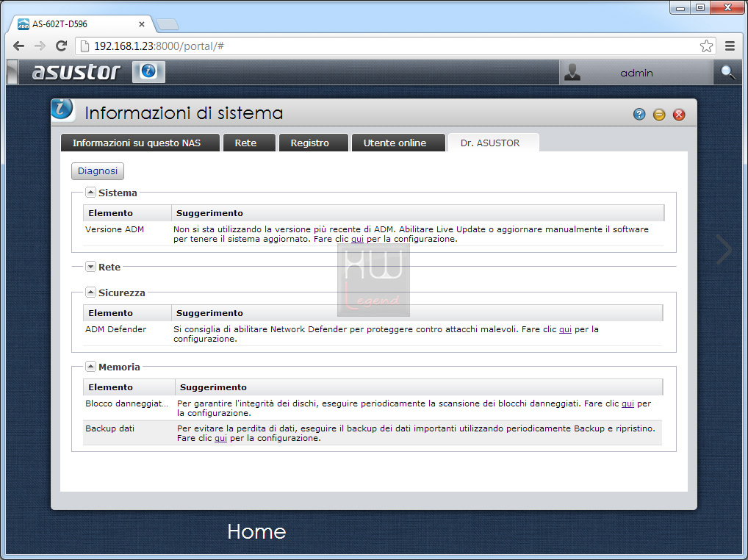Open the Registro tab
The width and height of the screenshot is (748, 560).
[x=314, y=143]
